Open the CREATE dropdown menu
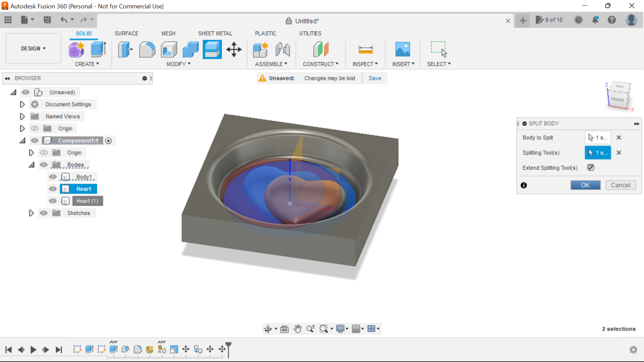The height and width of the screenshot is (362, 644). click(x=87, y=64)
